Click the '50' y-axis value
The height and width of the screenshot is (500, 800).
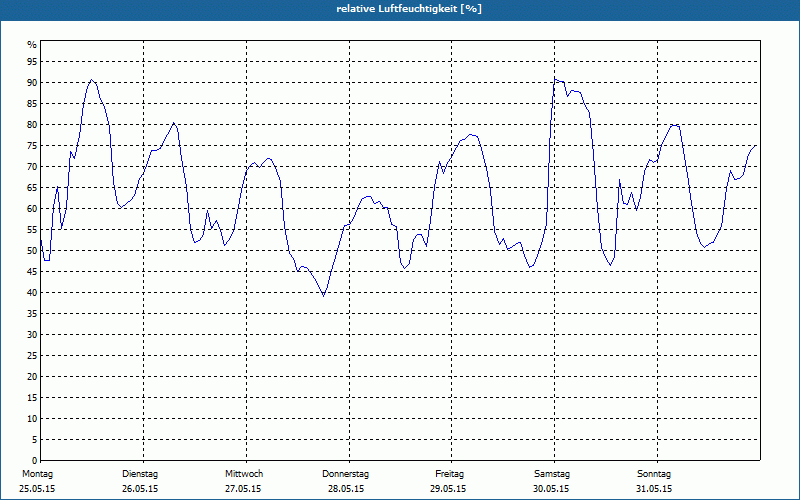[x=32, y=251]
